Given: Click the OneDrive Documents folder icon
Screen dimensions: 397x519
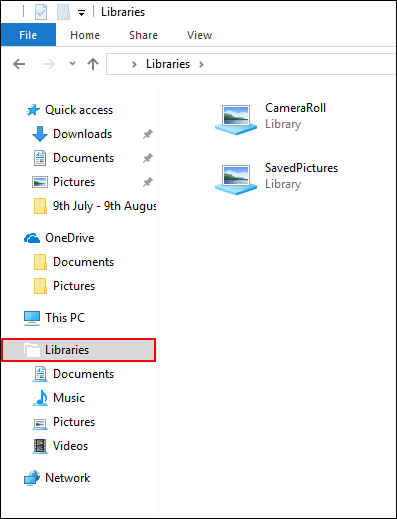Looking at the screenshot, I should (40, 262).
